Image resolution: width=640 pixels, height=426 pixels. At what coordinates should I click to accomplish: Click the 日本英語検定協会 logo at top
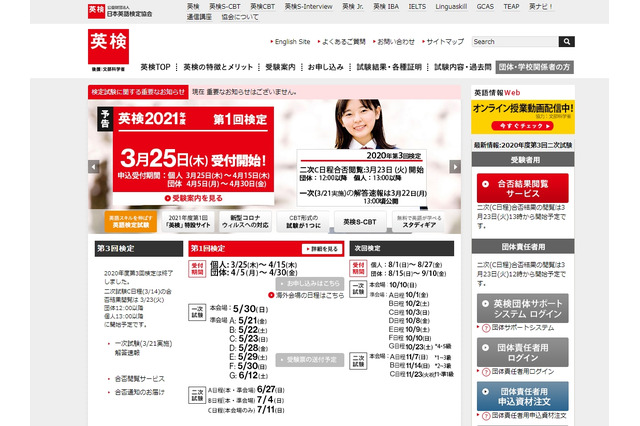tap(120, 11)
